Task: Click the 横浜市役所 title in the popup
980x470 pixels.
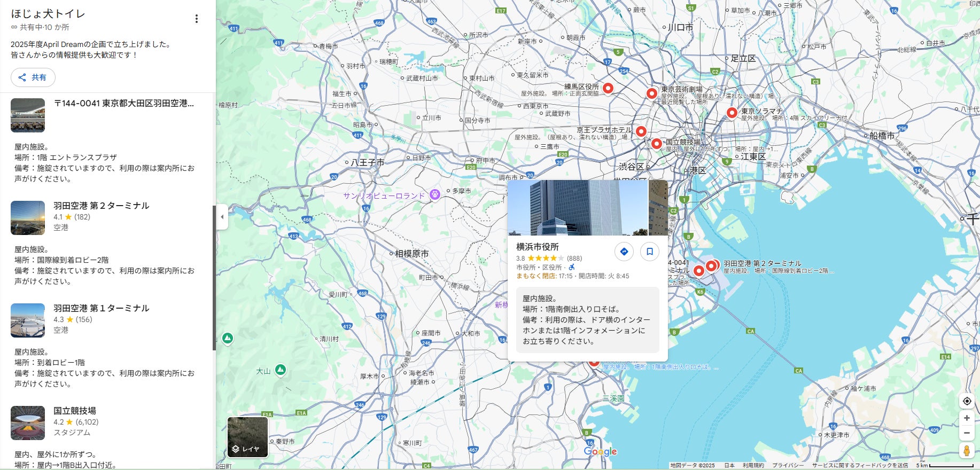Action: [x=538, y=247]
